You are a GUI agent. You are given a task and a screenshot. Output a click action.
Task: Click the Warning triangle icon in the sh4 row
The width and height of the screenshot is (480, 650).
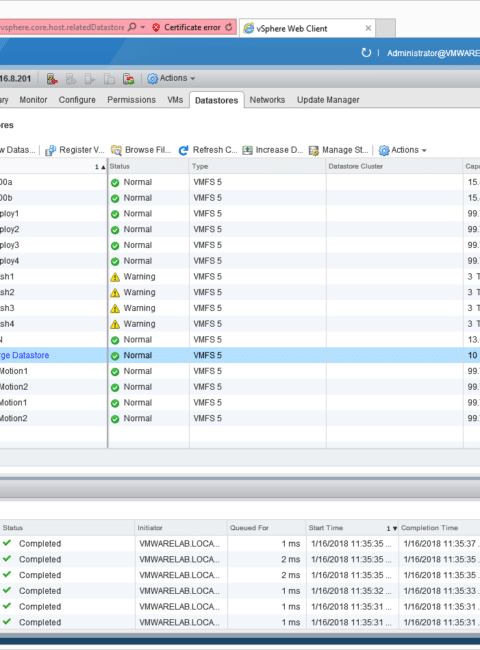(115, 324)
